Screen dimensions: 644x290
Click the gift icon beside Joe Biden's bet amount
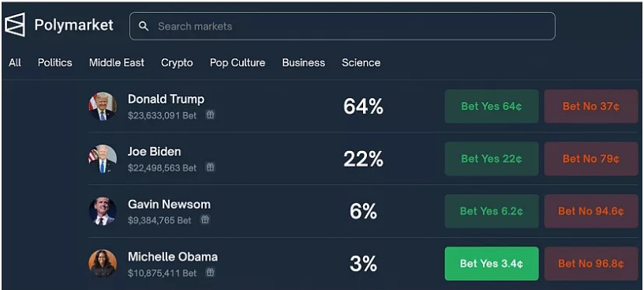point(210,167)
